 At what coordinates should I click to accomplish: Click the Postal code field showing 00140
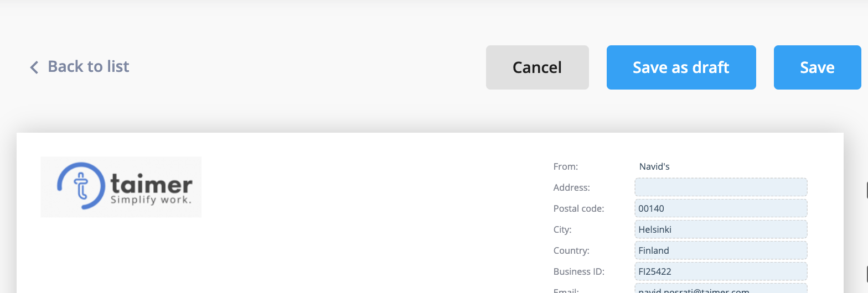(x=721, y=208)
